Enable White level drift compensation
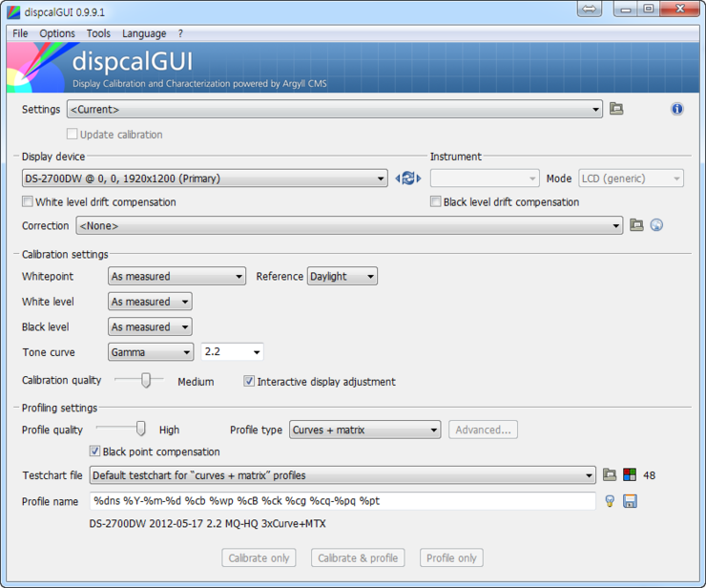This screenshot has width=706, height=588. (x=28, y=201)
